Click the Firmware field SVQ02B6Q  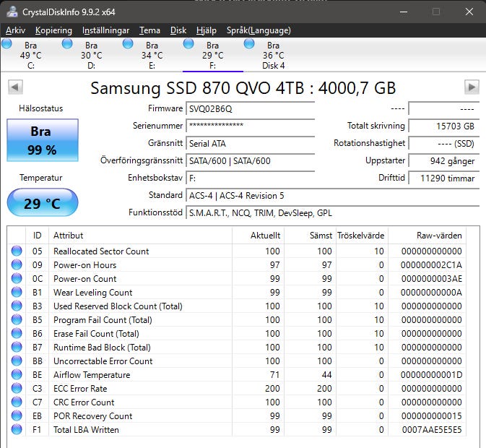pyautogui.click(x=251, y=109)
